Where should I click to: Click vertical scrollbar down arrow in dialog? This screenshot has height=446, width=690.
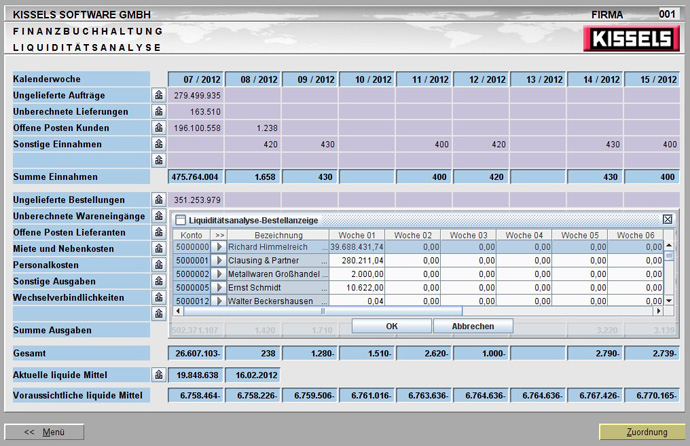click(668, 301)
